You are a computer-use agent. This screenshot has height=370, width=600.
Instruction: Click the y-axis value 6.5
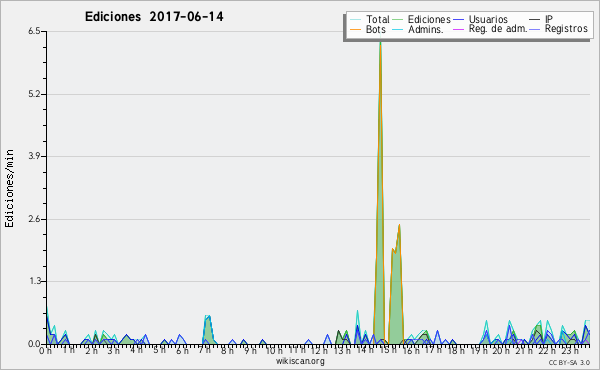click(x=34, y=31)
